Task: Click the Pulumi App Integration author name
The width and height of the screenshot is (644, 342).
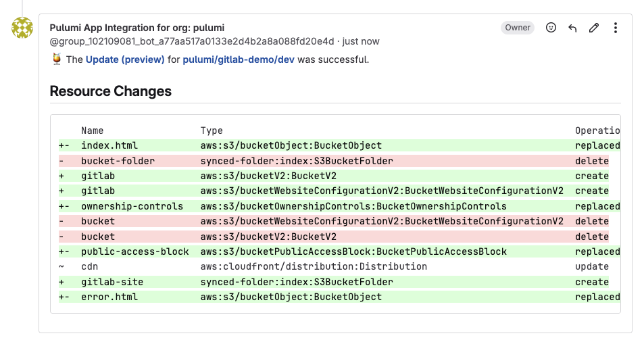Action: coord(137,28)
